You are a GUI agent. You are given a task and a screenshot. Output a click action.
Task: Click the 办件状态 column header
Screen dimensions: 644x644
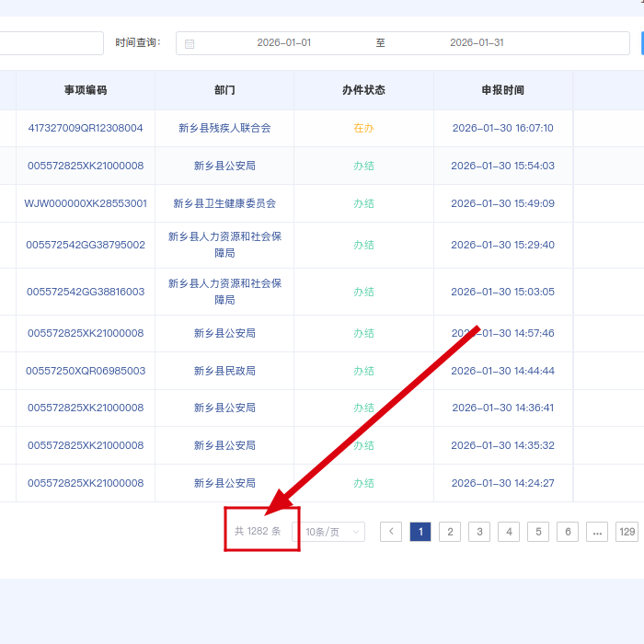(x=364, y=90)
